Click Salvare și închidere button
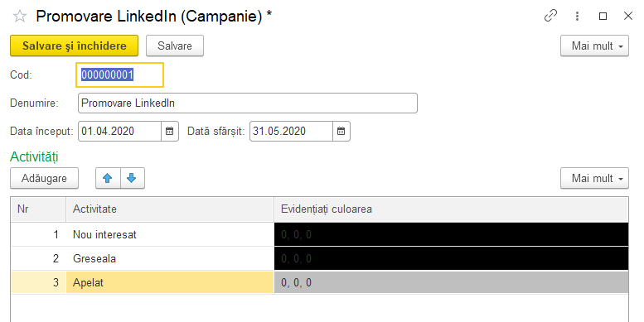Image resolution: width=644 pixels, height=322 pixels. point(75,46)
